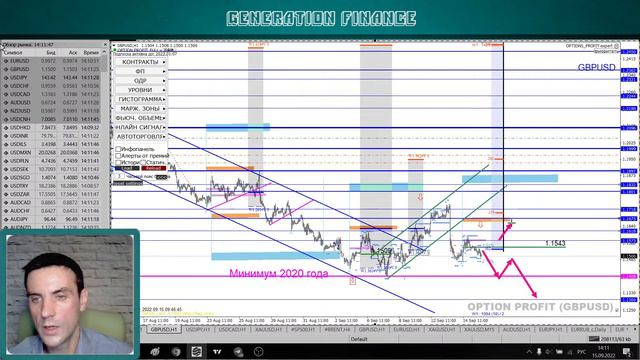Click the dark Load button
The image size is (640, 360).
point(127,168)
